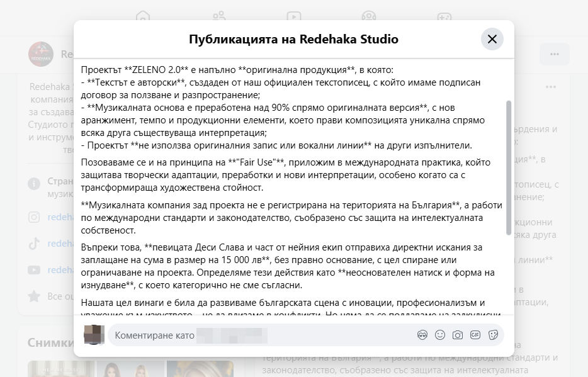
Task: Close the Redehaka Studio post dialog
Action: coord(492,39)
